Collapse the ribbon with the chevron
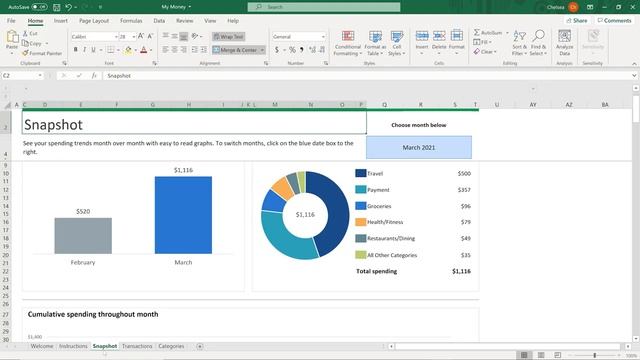Image resolution: width=640 pixels, height=360 pixels. coord(634,64)
